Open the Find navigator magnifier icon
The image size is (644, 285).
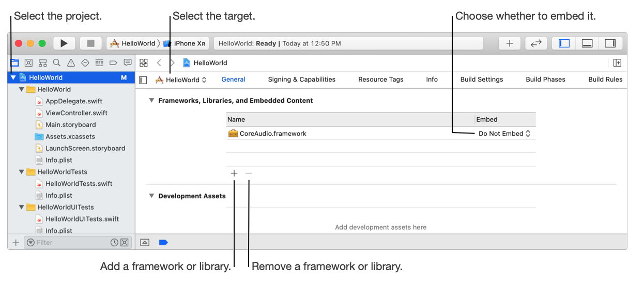click(x=57, y=63)
